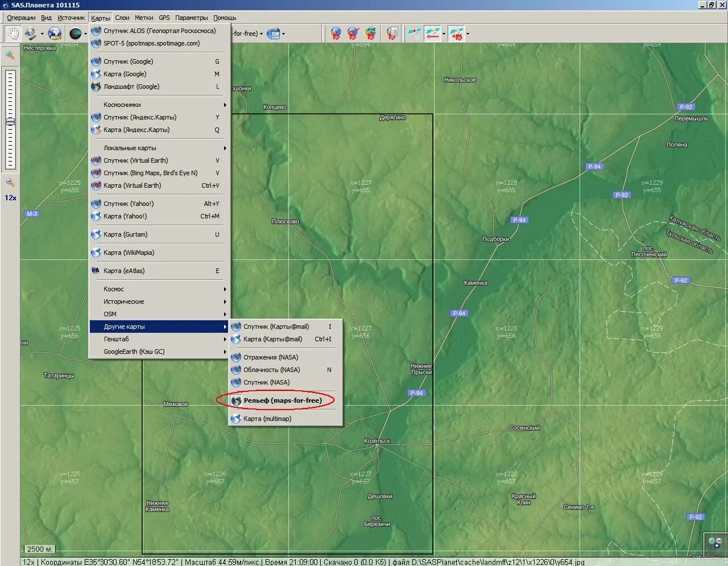This screenshot has height=566, width=728.
Task: Toggle GPS track display icon
Action: (x=433, y=34)
